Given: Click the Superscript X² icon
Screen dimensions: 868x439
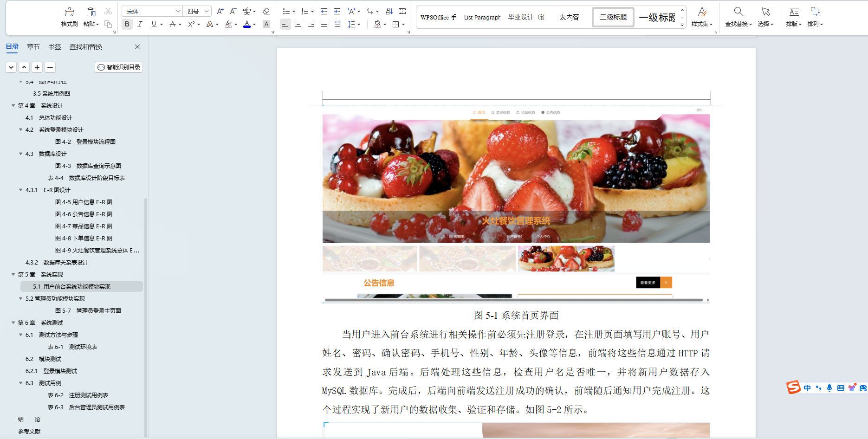Looking at the screenshot, I should pyautogui.click(x=191, y=24).
